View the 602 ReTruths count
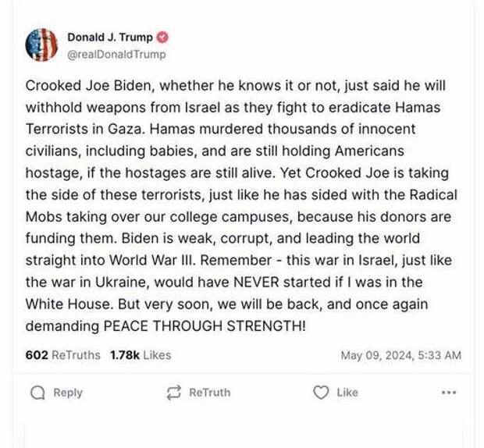The width and height of the screenshot is (484, 448). 62,355
